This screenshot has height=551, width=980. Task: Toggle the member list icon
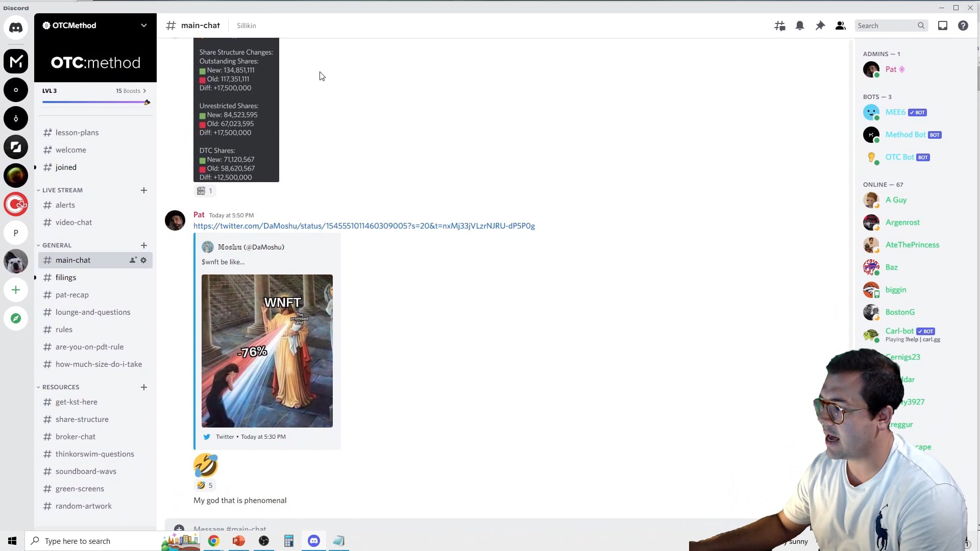pos(841,26)
